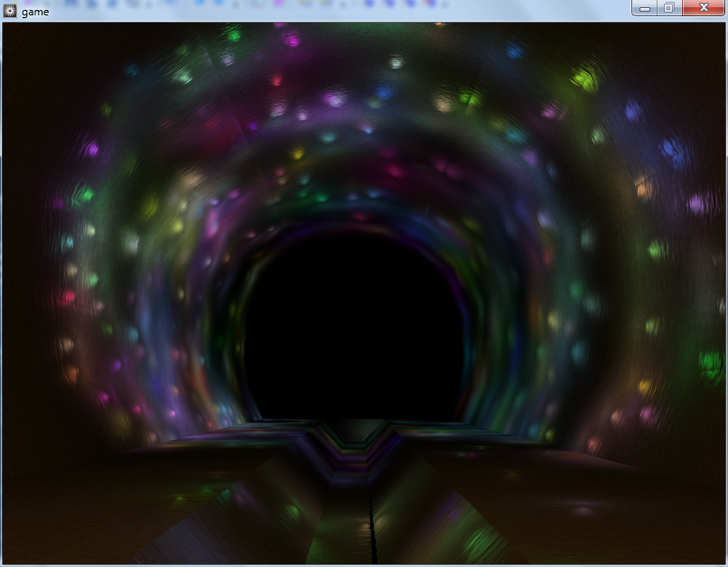Click the game window's gear icon
Image resolution: width=728 pixels, height=567 pixels.
tap(10, 11)
